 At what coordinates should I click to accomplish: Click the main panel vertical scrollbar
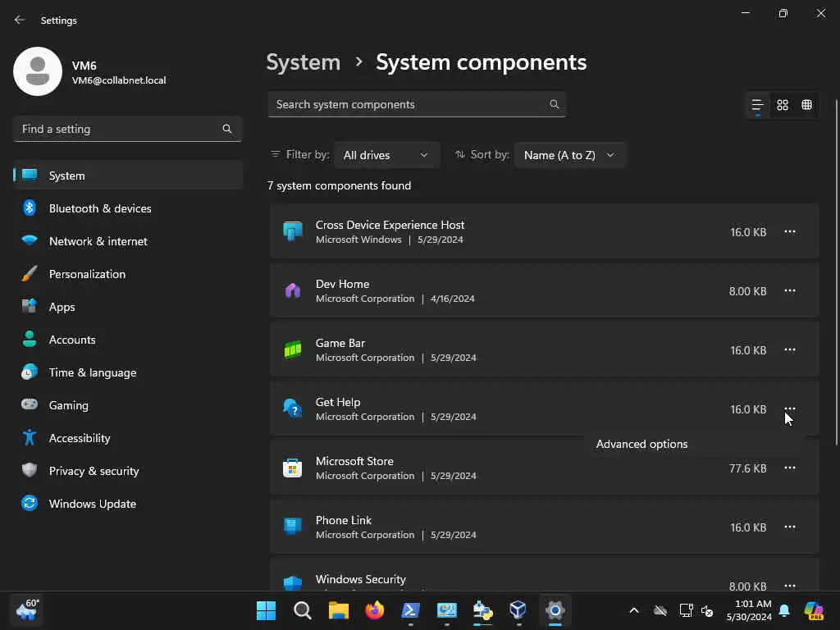[837, 272]
